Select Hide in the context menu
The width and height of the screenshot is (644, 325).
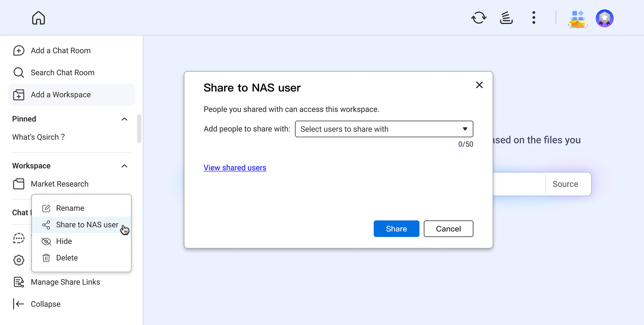64,241
